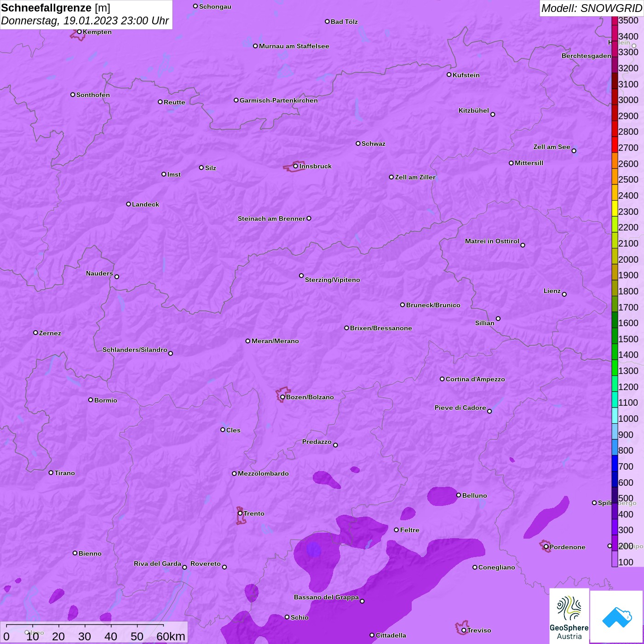Select the "Matrei in Osttirol" label

point(492,241)
